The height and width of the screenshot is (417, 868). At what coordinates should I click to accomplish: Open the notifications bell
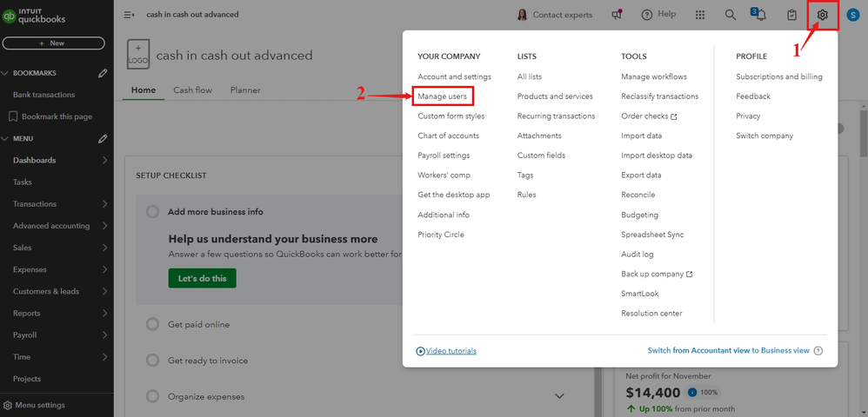coord(761,16)
